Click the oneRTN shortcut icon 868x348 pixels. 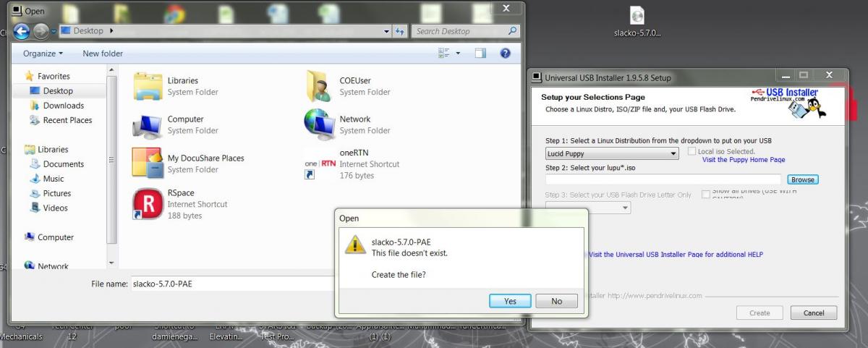coord(319,165)
